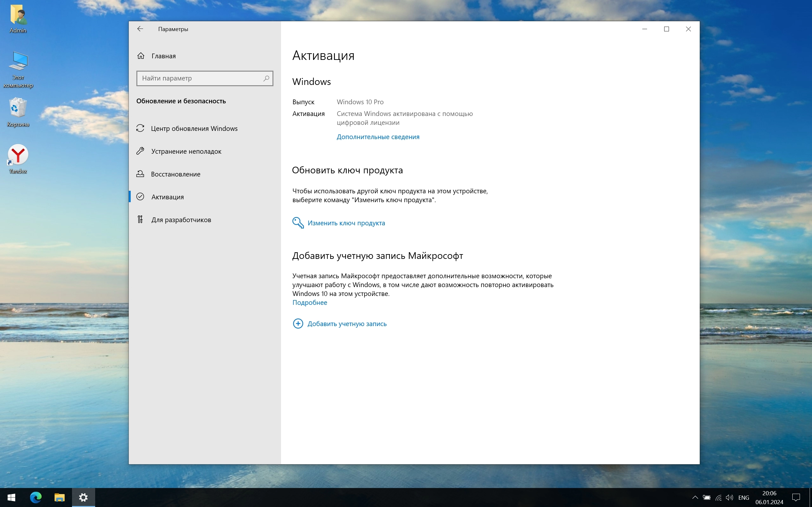812x507 pixels.
Task: Open Центр обновления Windows section
Action: [194, 128]
